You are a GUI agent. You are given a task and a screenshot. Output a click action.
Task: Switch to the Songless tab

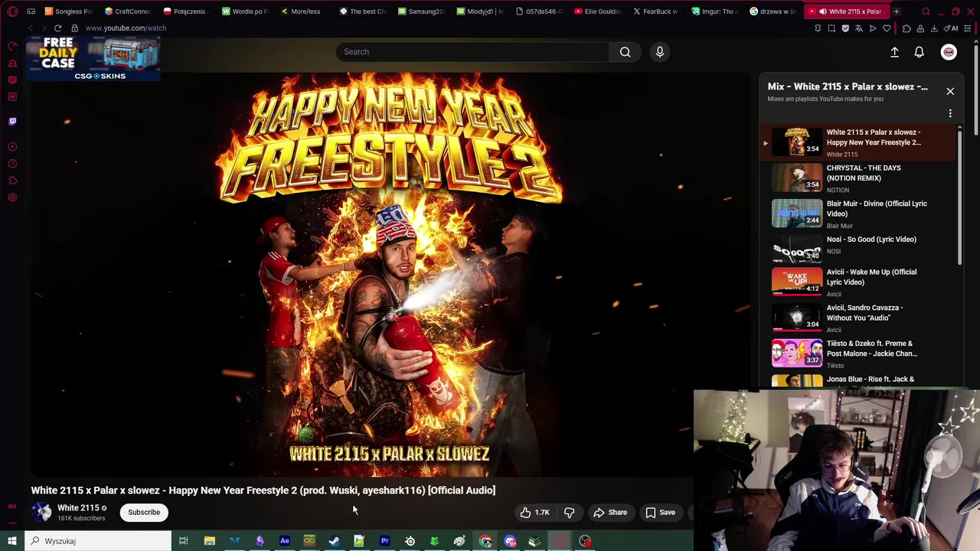(68, 11)
